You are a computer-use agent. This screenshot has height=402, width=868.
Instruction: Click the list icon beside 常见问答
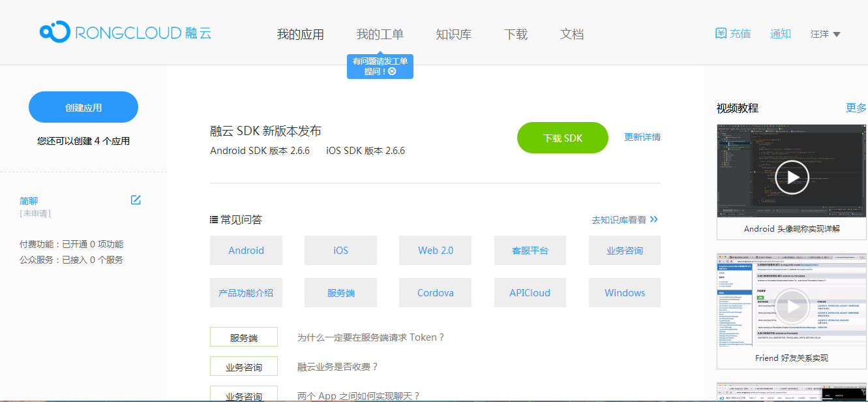(214, 220)
